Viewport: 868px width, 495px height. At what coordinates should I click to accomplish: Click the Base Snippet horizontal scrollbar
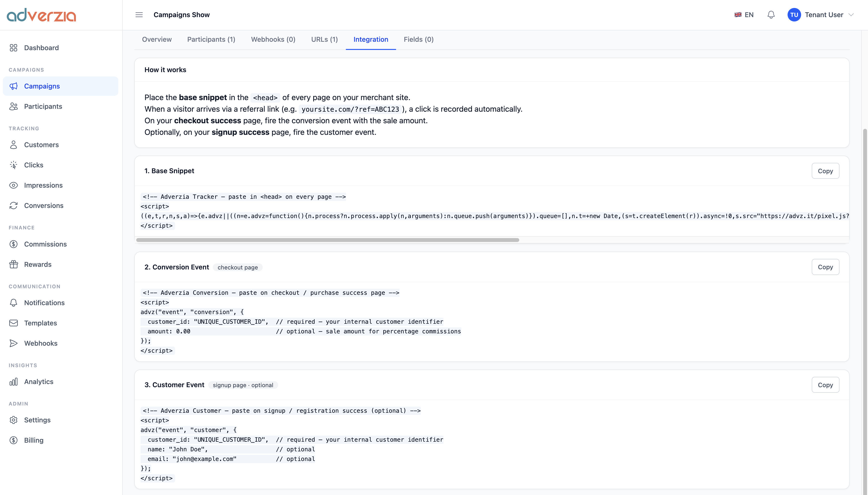click(327, 240)
